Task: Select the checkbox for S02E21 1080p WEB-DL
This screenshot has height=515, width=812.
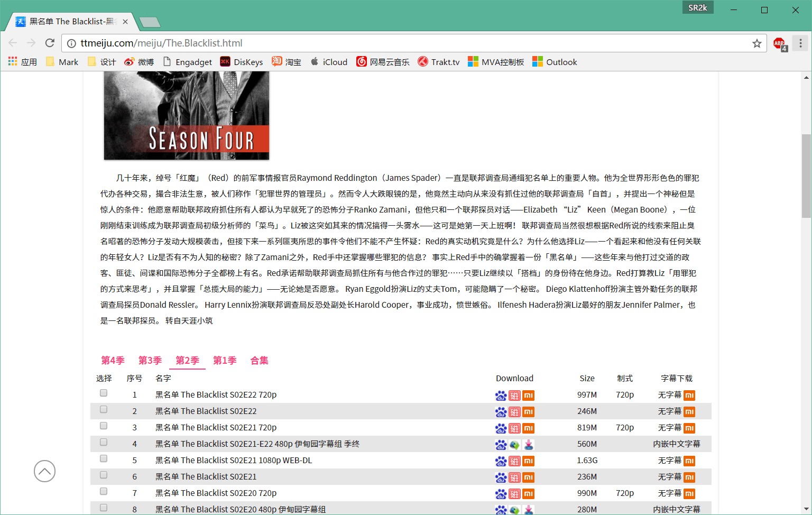Action: pos(104,458)
